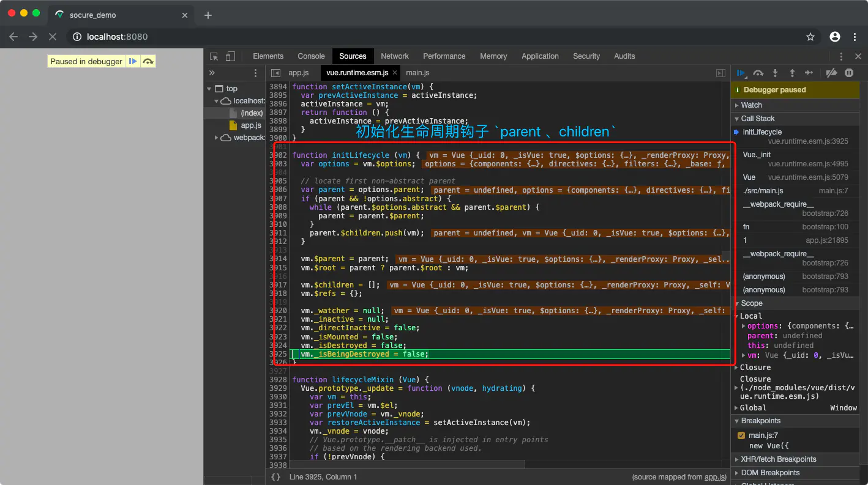868x485 pixels.
Task: Deactivate all breakpoints
Action: point(831,73)
